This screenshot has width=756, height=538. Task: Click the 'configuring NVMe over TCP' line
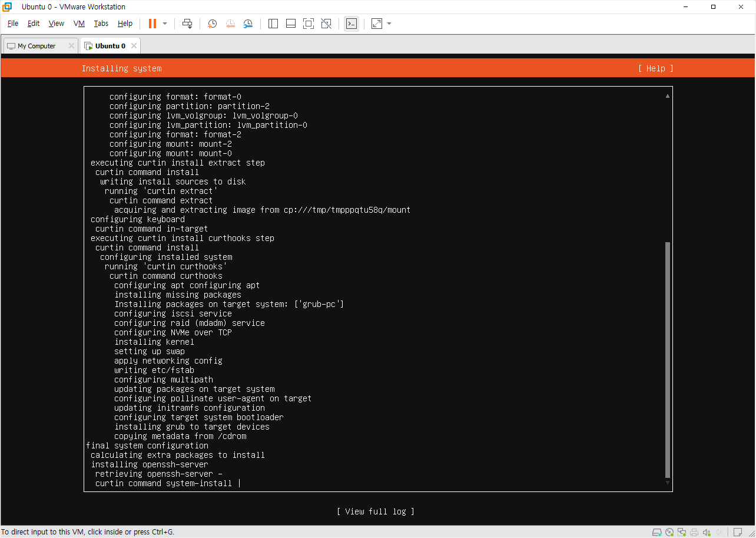click(173, 332)
